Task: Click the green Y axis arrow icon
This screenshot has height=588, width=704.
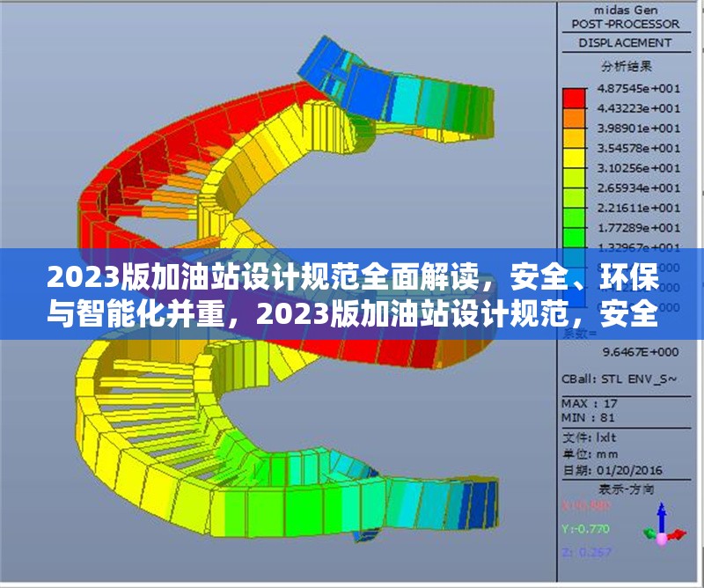Action: 649,533
